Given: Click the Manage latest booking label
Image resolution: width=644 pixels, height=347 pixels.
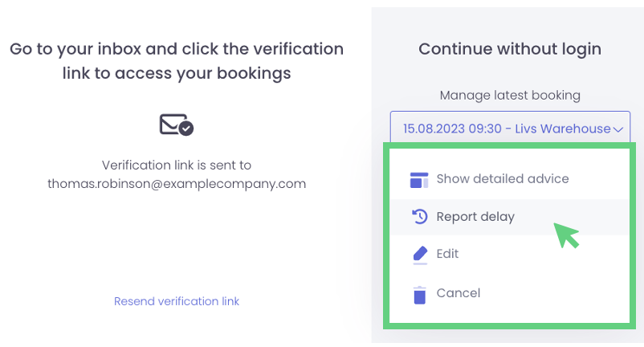Looking at the screenshot, I should pos(509,95).
